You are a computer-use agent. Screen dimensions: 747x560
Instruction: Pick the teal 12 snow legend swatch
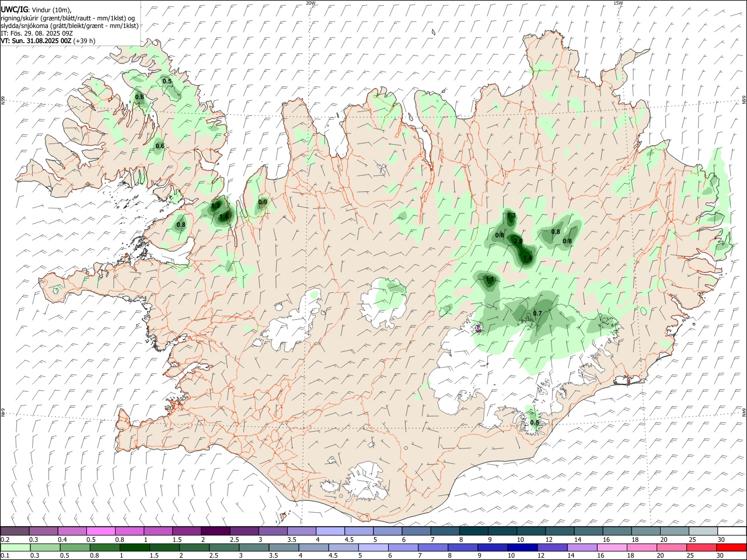click(559, 531)
